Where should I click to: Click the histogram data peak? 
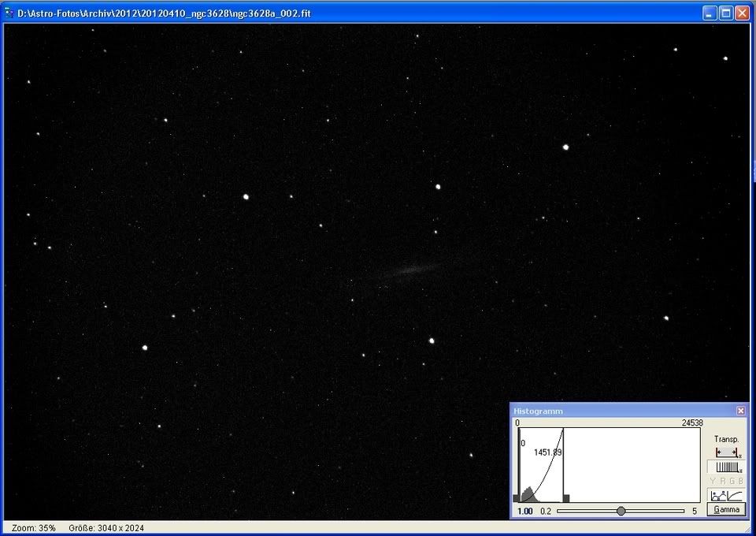528,494
